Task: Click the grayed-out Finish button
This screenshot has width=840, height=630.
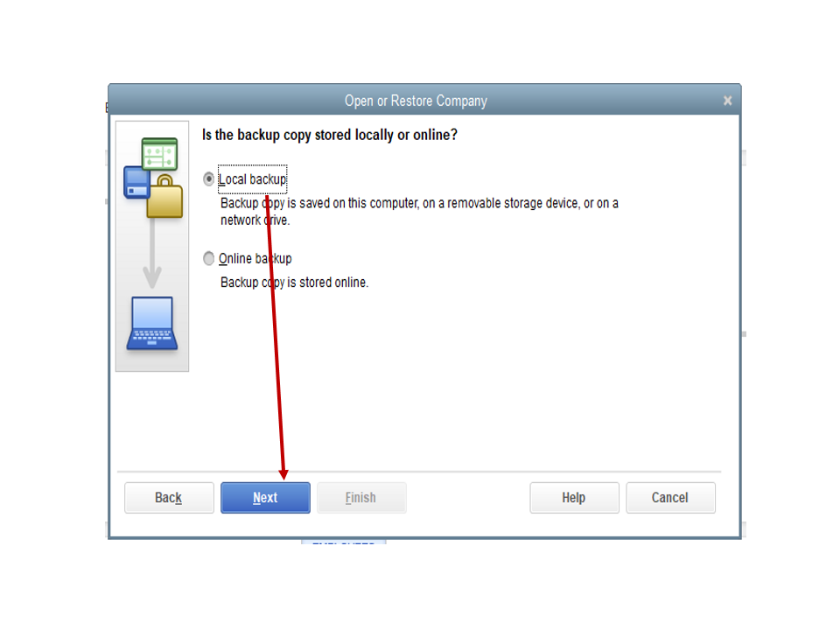Action: pyautogui.click(x=361, y=498)
